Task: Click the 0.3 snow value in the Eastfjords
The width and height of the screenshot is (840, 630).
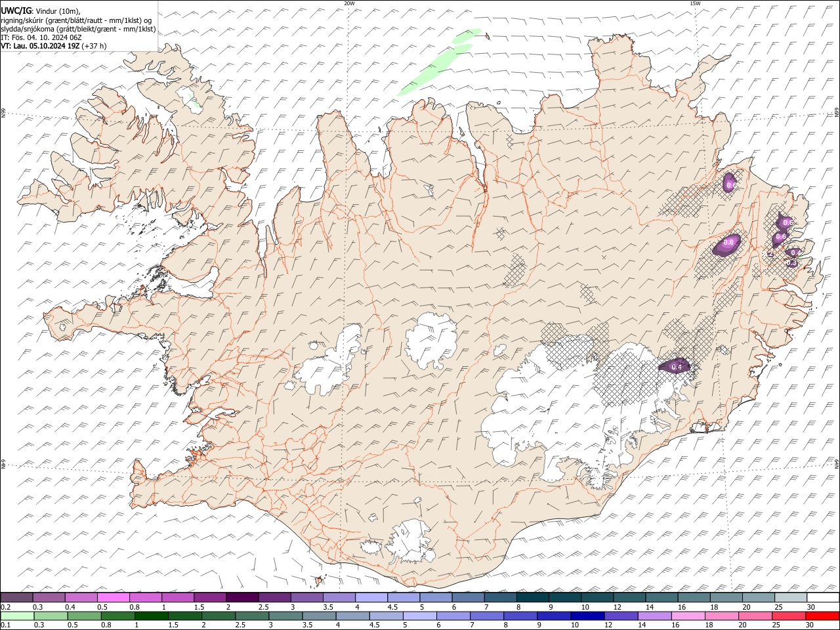Action: (x=791, y=263)
